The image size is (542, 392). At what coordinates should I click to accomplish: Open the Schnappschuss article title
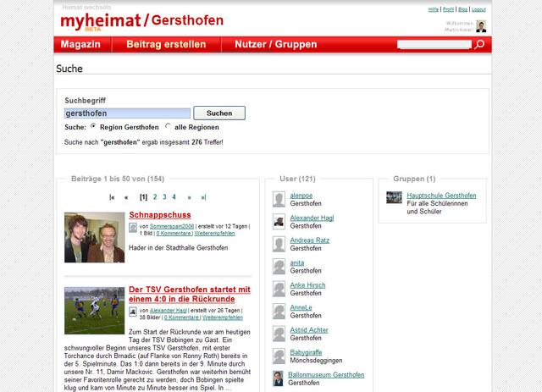click(x=160, y=215)
